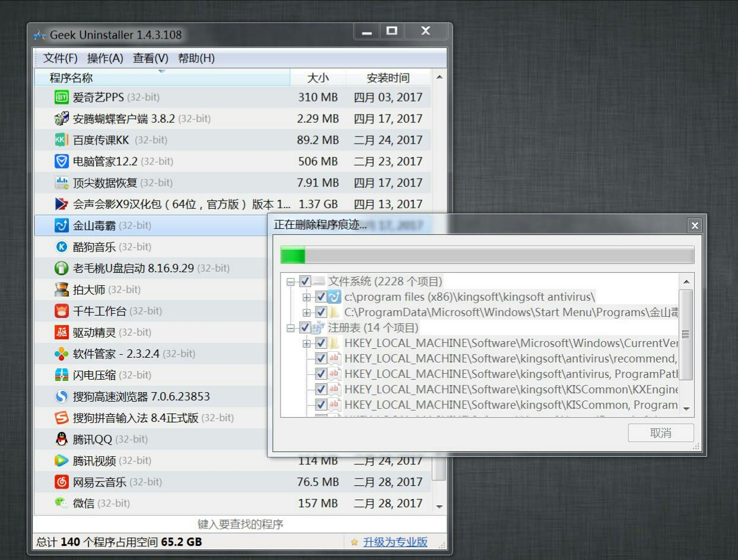Click the 506 MB size cell
This screenshot has width=738, height=560.
pos(318,161)
